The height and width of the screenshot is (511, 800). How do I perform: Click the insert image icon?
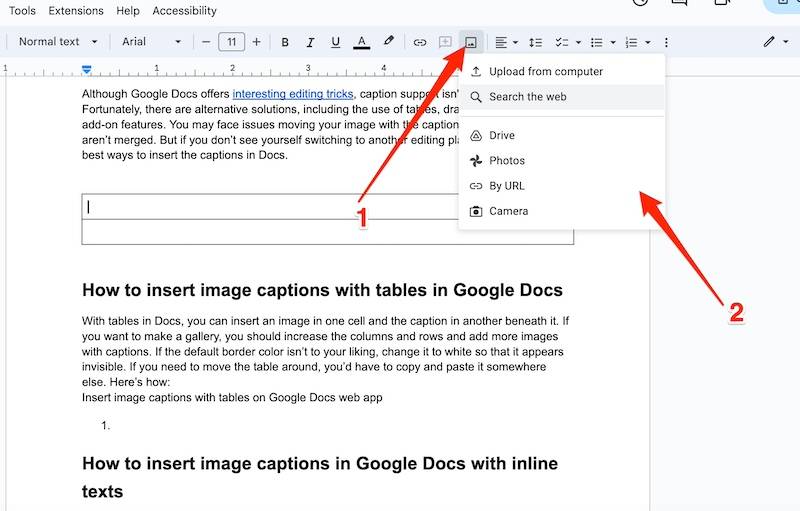[471, 42]
